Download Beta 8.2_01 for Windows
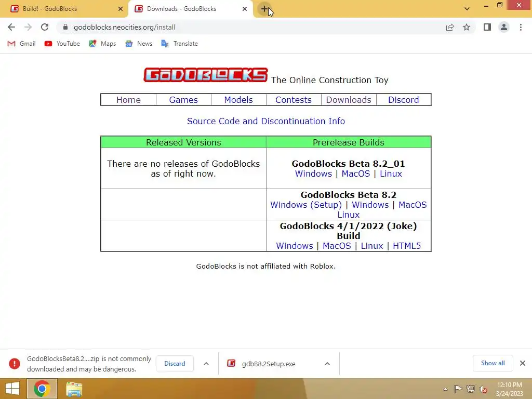The image size is (532, 399). pyautogui.click(x=313, y=174)
